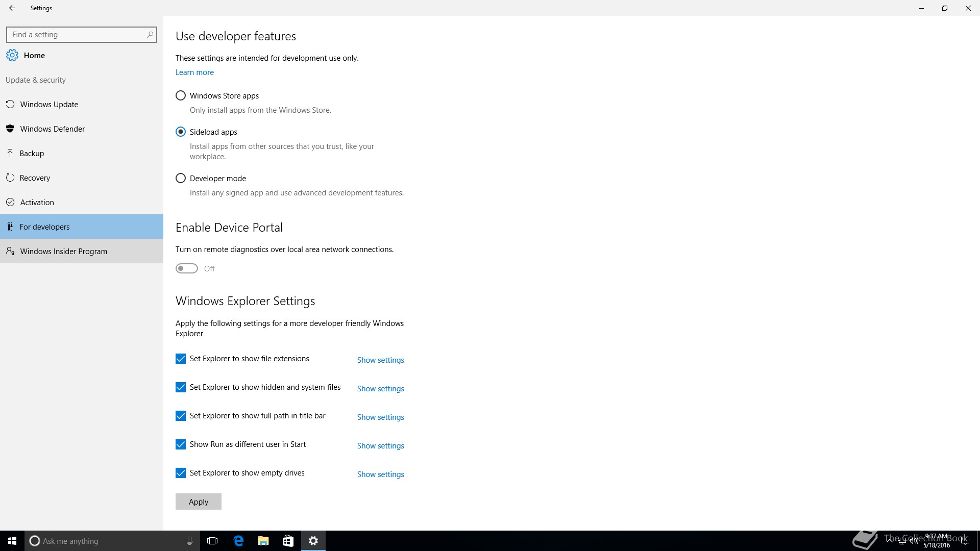Image resolution: width=980 pixels, height=551 pixels.
Task: Open Windows Defender settings page
Action: tap(82, 129)
